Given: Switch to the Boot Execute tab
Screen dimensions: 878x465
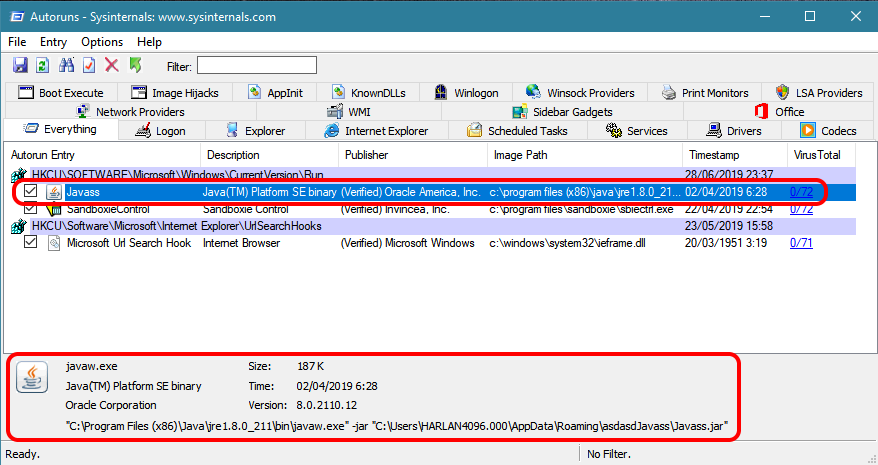Looking at the screenshot, I should click(x=61, y=92).
